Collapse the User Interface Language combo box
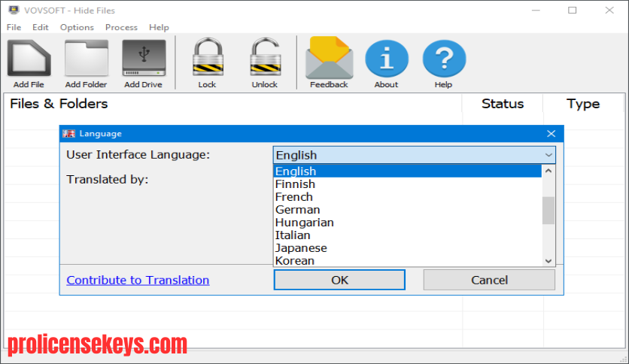The image size is (629, 364). pyautogui.click(x=415, y=155)
